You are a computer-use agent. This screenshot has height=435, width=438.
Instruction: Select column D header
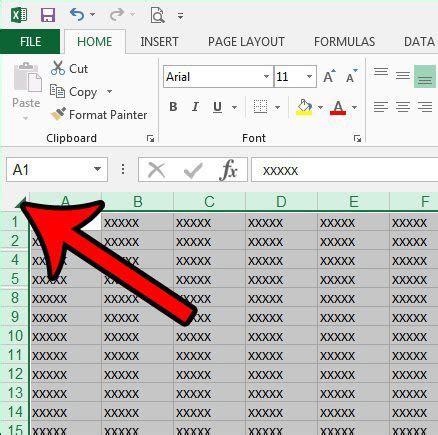click(x=281, y=201)
